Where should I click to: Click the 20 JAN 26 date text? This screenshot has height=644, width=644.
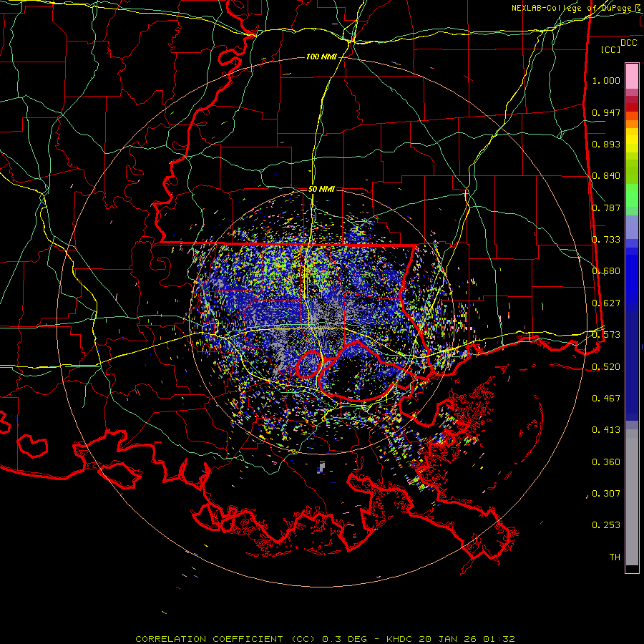pos(449,639)
